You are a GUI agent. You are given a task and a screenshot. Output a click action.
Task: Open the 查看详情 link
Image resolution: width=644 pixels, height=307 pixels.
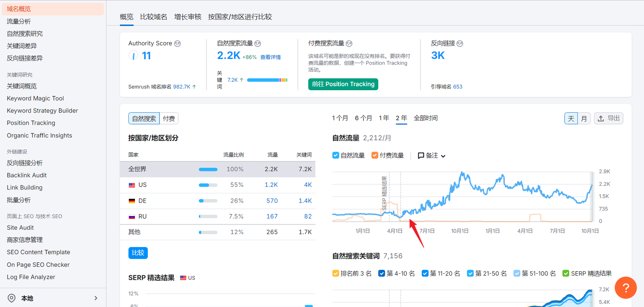pos(270,57)
